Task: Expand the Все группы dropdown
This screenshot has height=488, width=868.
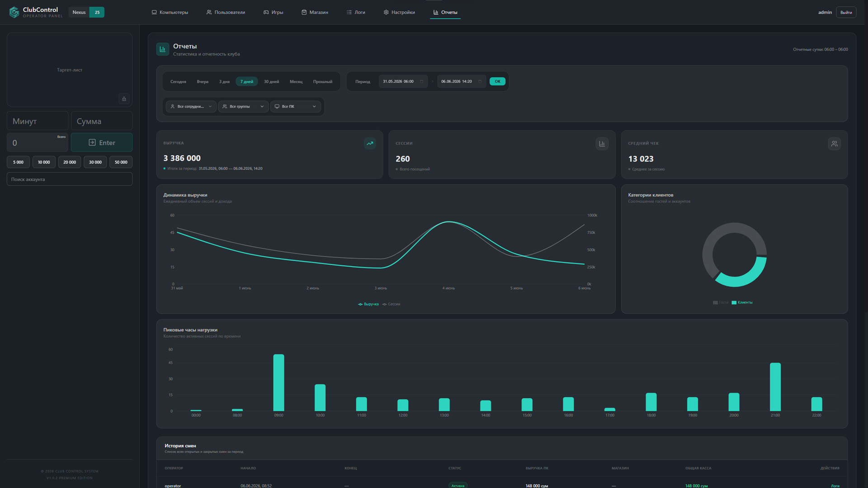Action: tap(243, 107)
